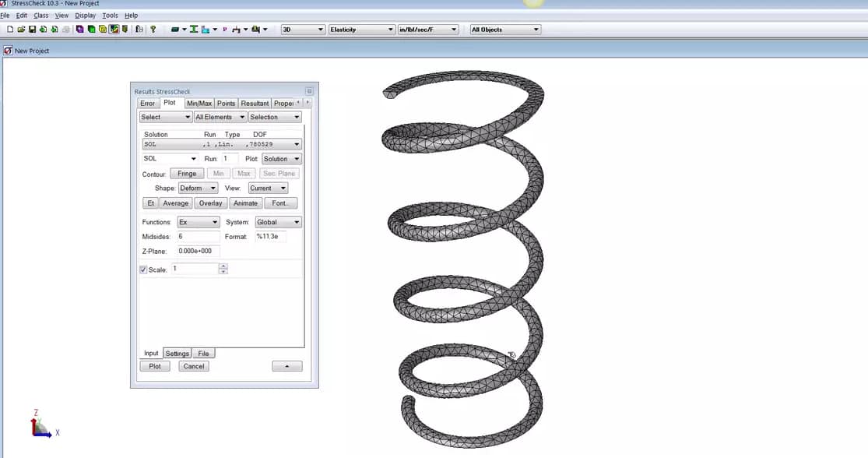Select the StressCheck logo icon beside New Project
The image size is (868, 458).
pyautogui.click(x=6, y=50)
